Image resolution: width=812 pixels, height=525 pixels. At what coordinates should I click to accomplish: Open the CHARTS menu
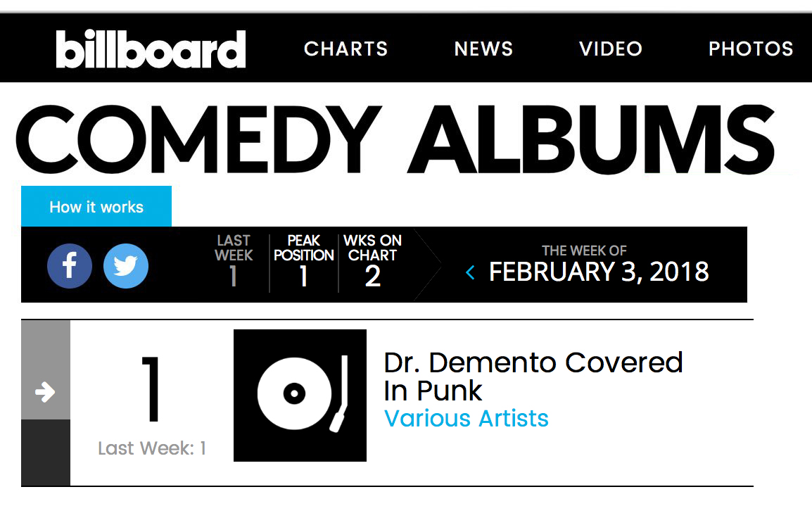[x=345, y=49]
